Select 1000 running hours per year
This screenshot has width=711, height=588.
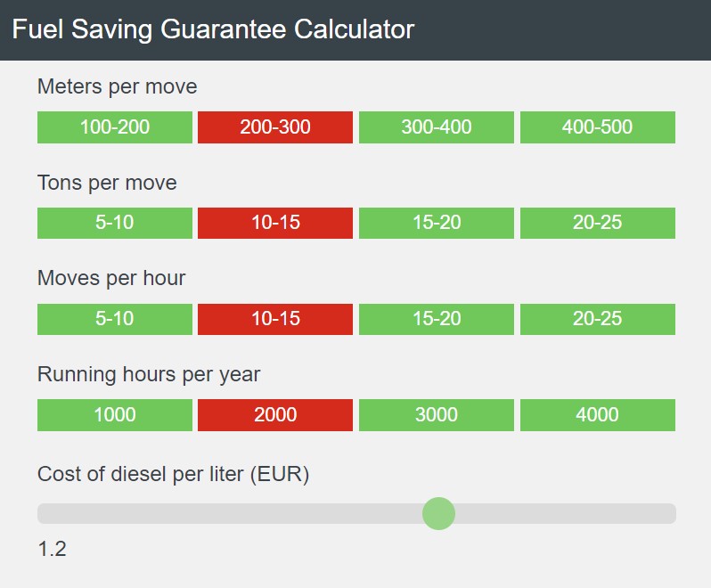pos(115,415)
